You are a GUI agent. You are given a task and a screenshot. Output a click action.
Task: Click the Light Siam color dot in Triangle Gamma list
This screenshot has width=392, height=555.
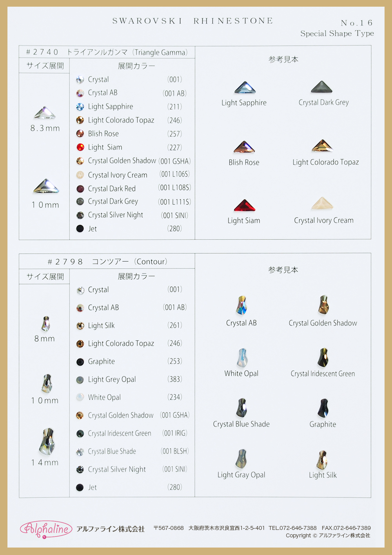80,147
